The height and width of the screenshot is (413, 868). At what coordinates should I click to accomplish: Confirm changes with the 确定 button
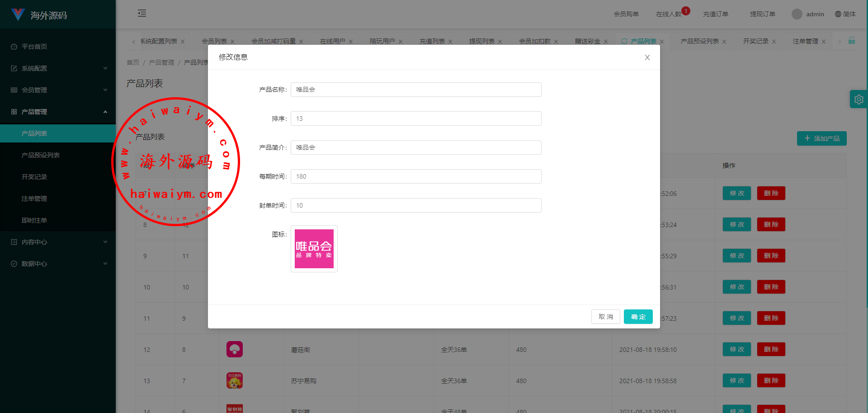tap(638, 317)
